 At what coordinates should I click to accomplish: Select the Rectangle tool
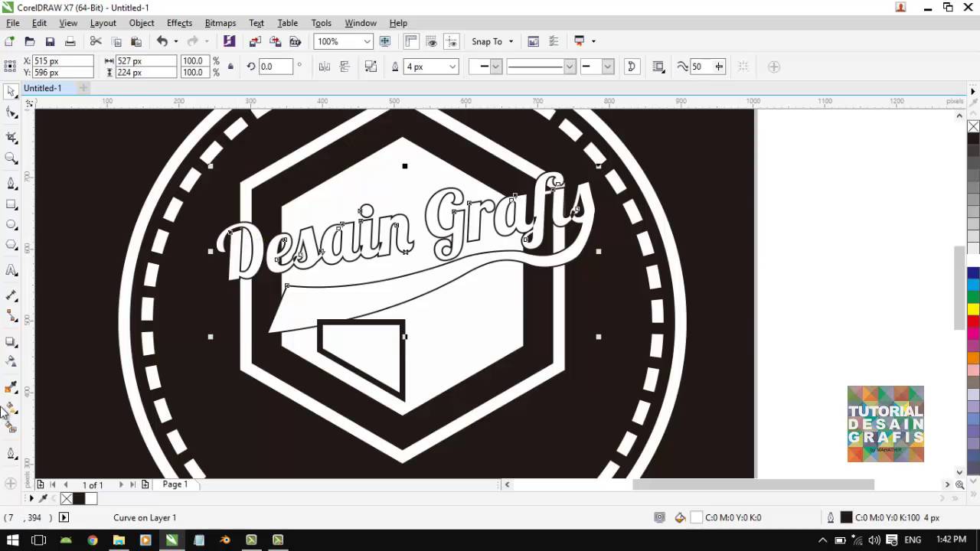pyautogui.click(x=11, y=204)
